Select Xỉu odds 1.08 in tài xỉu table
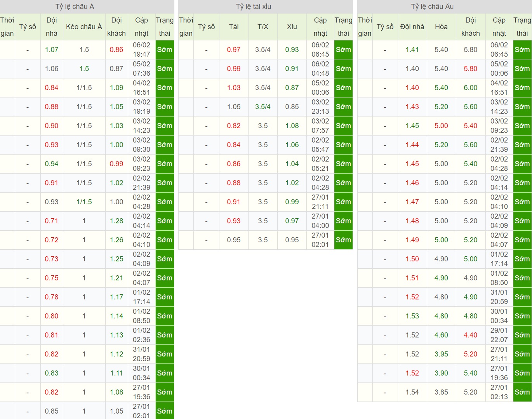Image resolution: width=532 pixels, height=419 pixels. click(292, 126)
